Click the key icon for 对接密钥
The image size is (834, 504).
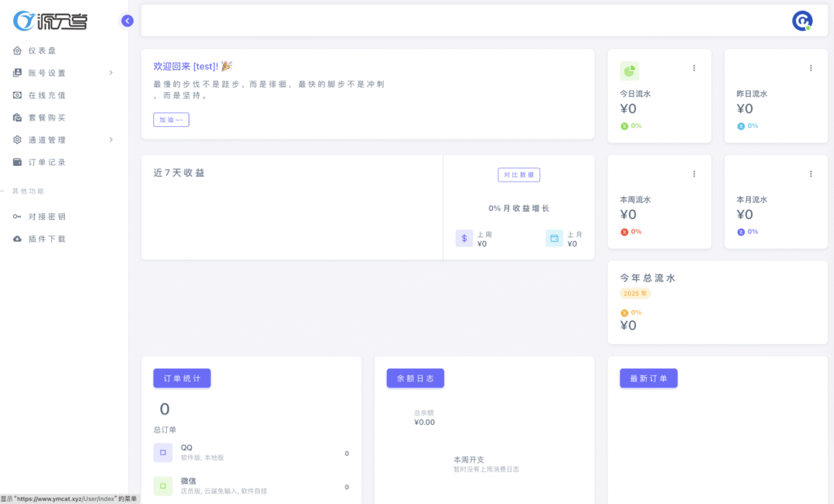(17, 217)
